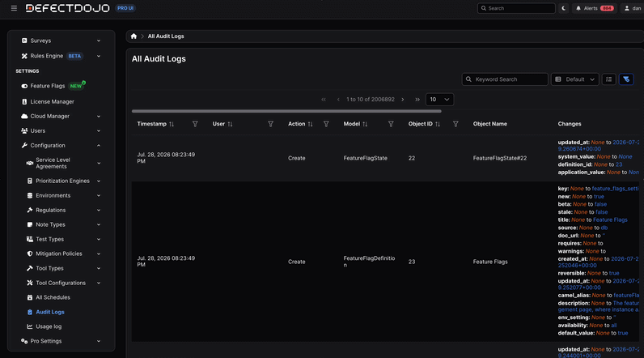644x358 pixels.
Task: Click the DefectDojo logo
Action: pyautogui.click(x=68, y=8)
